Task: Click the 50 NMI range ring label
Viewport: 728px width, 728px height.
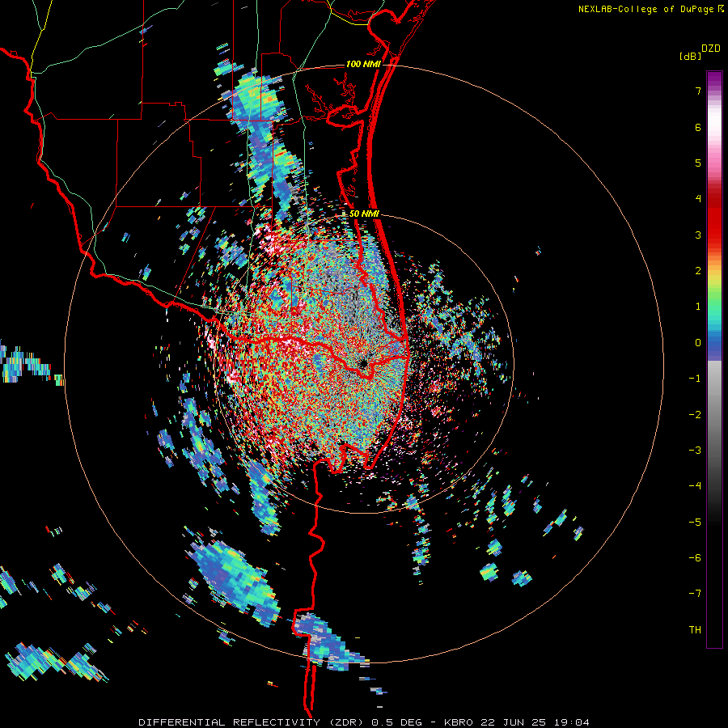Action: tap(364, 214)
